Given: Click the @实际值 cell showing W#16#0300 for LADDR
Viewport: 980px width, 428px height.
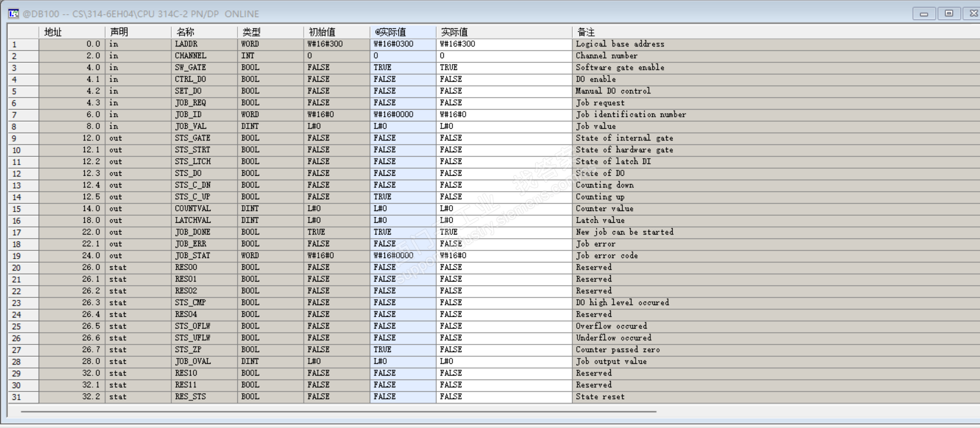Looking at the screenshot, I should (x=403, y=44).
